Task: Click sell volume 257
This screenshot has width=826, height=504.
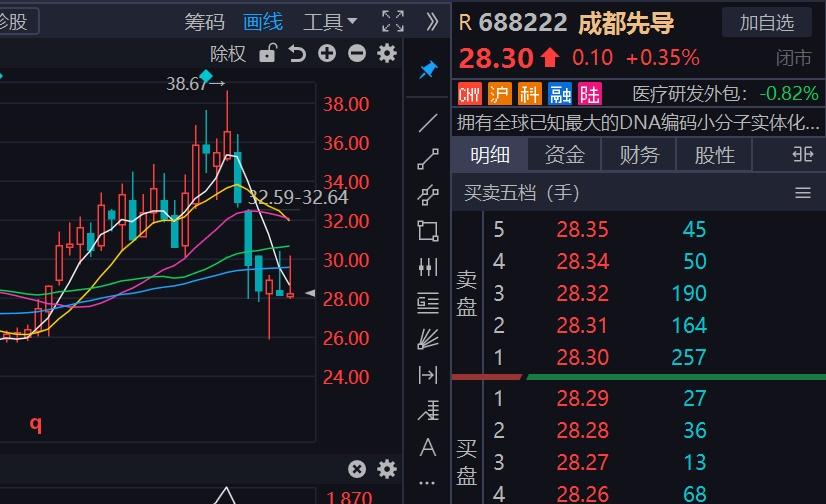Action: click(x=689, y=358)
